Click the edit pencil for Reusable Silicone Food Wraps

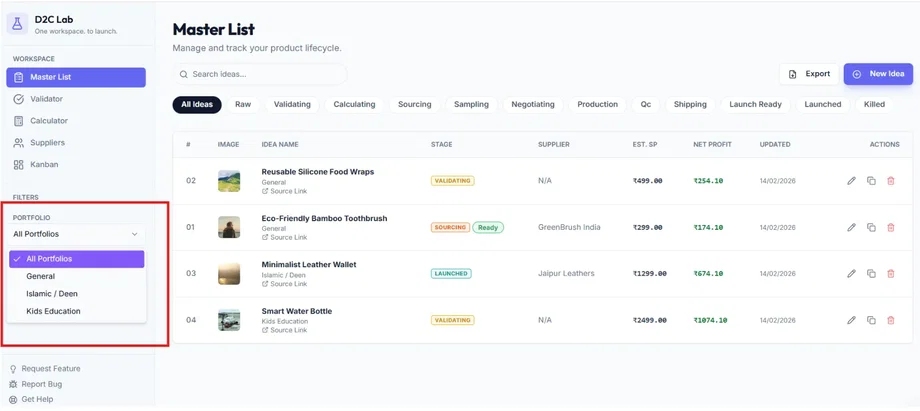(x=851, y=181)
